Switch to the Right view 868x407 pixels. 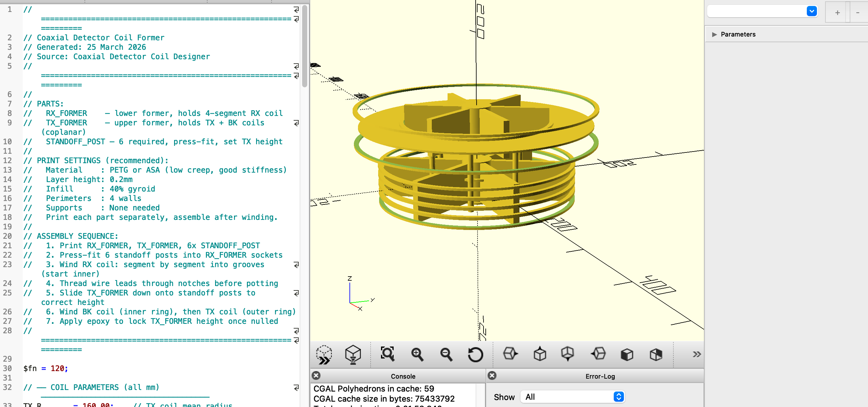click(x=510, y=354)
